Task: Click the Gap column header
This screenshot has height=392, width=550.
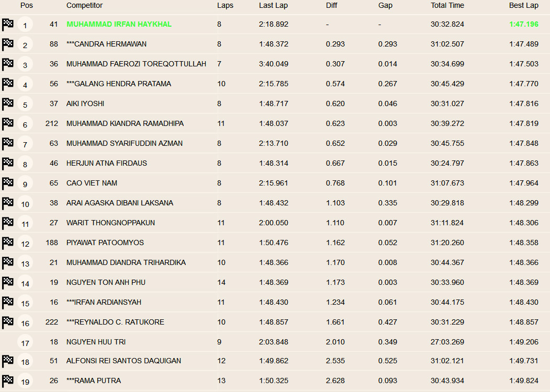Action: point(385,5)
